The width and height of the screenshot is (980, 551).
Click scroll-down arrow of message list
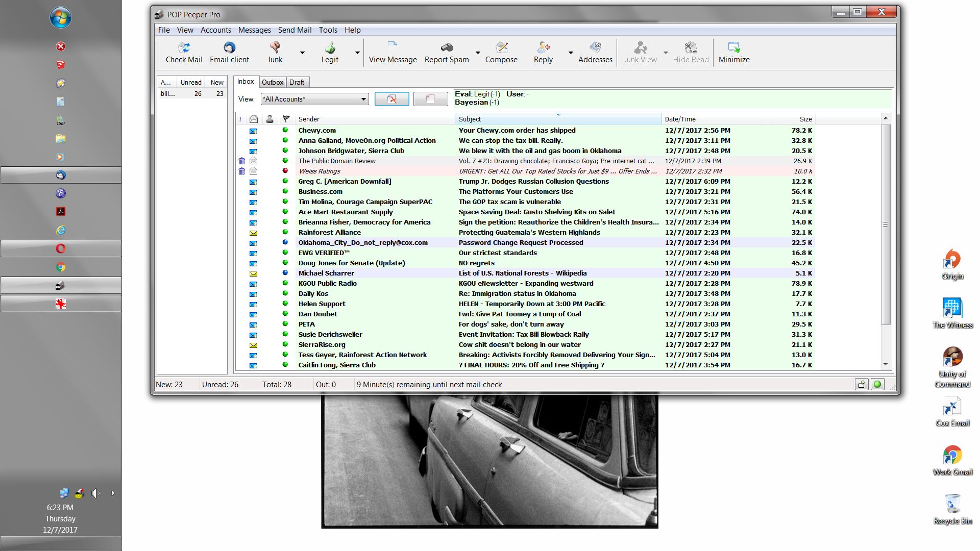tap(886, 365)
